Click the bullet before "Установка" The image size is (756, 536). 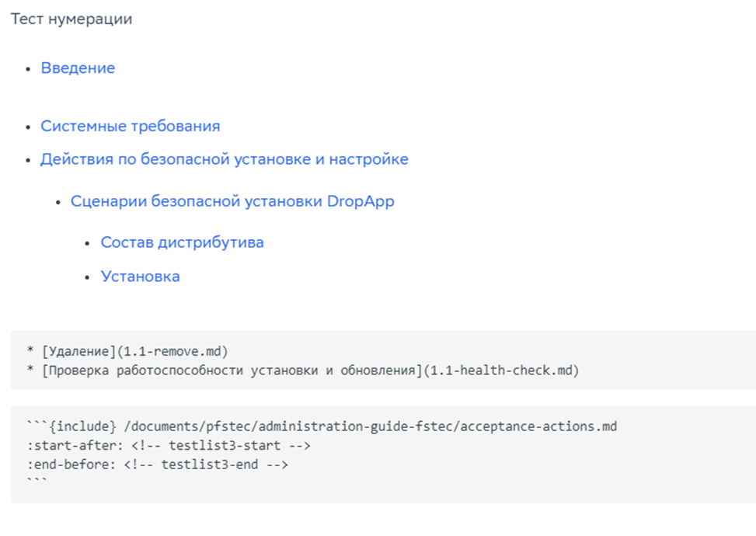(x=89, y=277)
